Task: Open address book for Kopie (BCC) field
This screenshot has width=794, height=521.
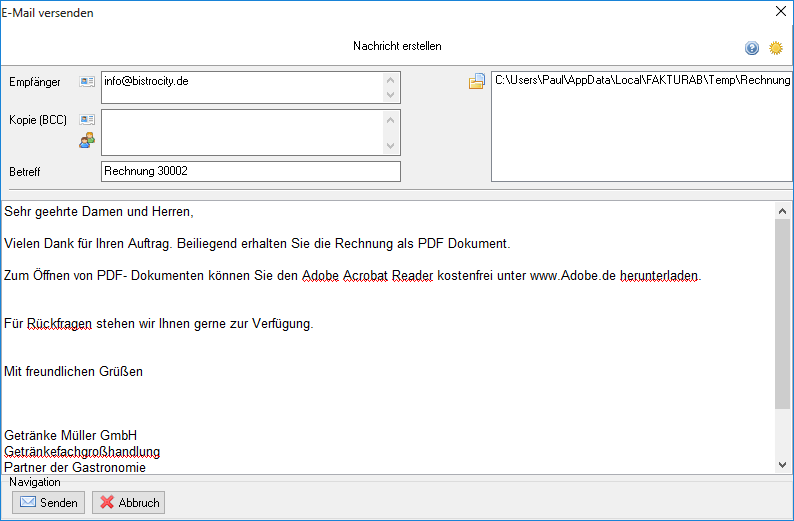Action: (87, 119)
